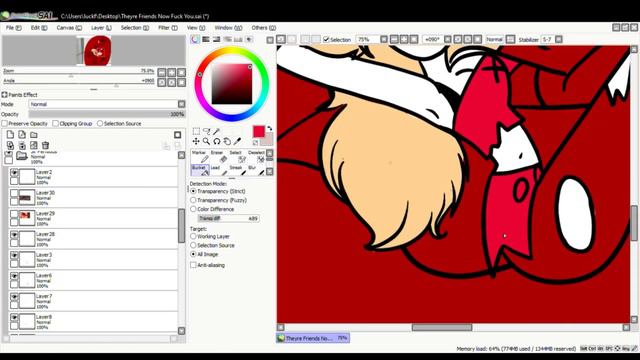The height and width of the screenshot is (360, 640).
Task: Show the HSV slider panel
Action: (x=217, y=39)
